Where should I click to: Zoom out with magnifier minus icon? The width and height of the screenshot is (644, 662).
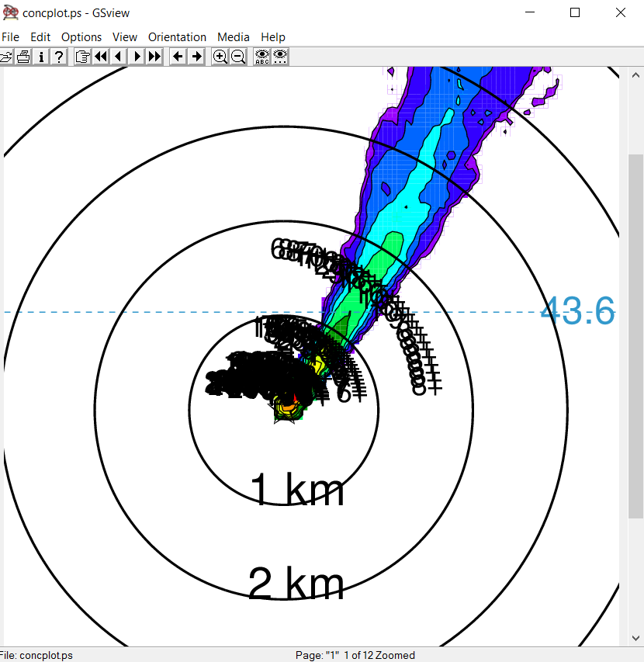[x=238, y=57]
